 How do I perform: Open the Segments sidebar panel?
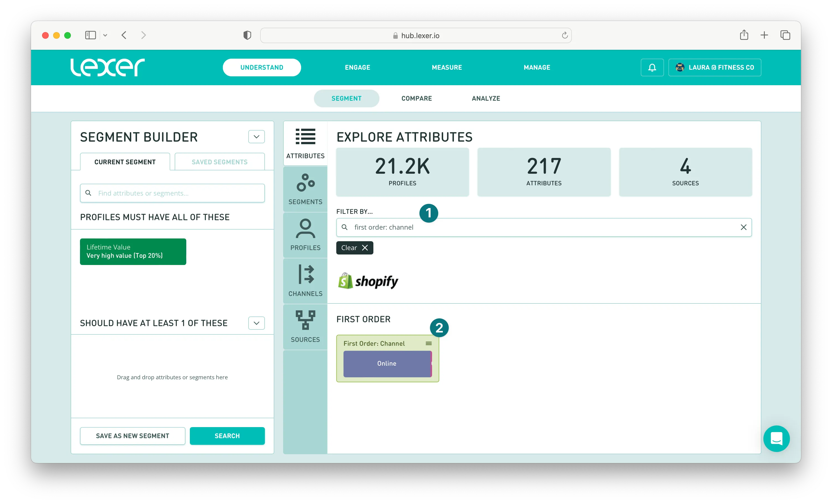coord(305,189)
